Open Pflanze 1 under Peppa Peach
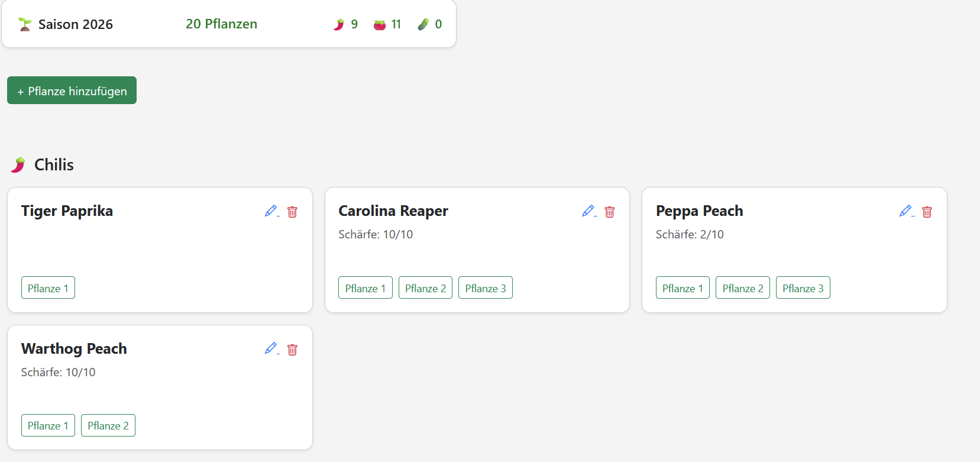The height and width of the screenshot is (462, 980). 683,288
